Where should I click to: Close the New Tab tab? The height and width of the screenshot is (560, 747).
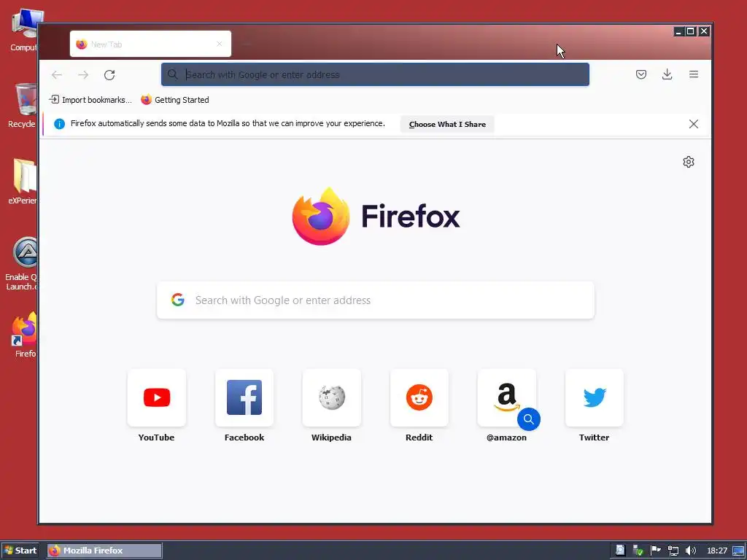click(x=219, y=44)
